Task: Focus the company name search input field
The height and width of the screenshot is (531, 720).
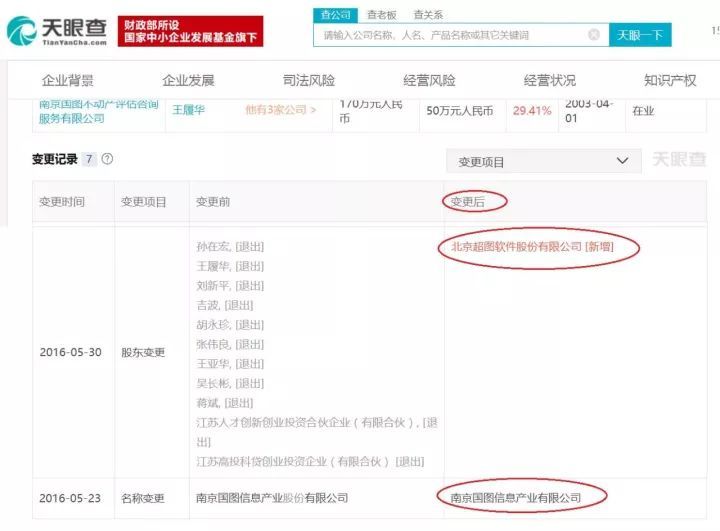Action: coord(461,35)
